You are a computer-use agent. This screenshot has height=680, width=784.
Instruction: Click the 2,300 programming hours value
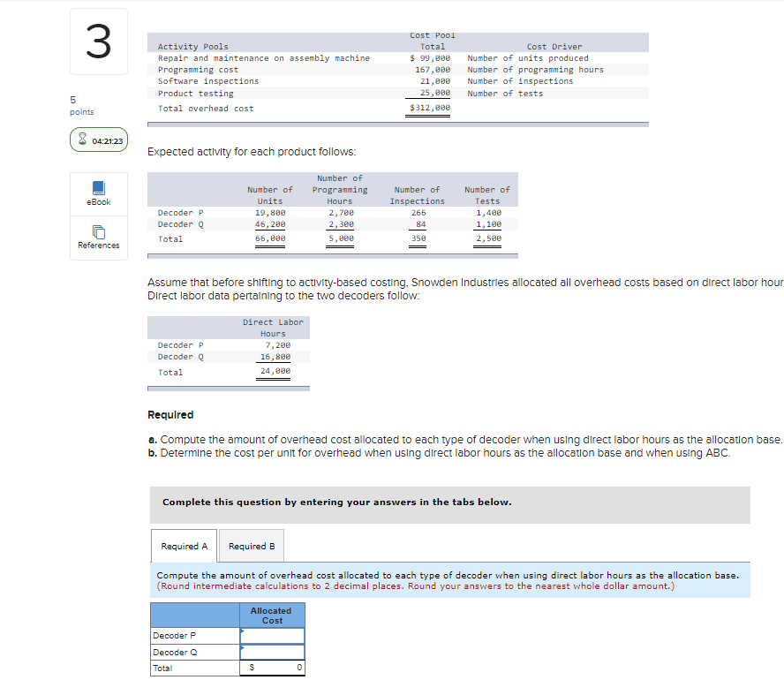pos(341,224)
